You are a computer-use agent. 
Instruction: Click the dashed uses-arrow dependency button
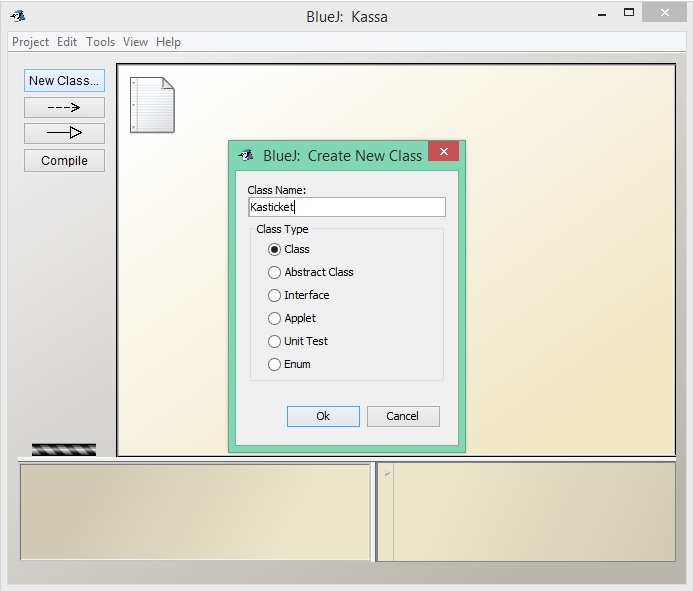tap(64, 108)
